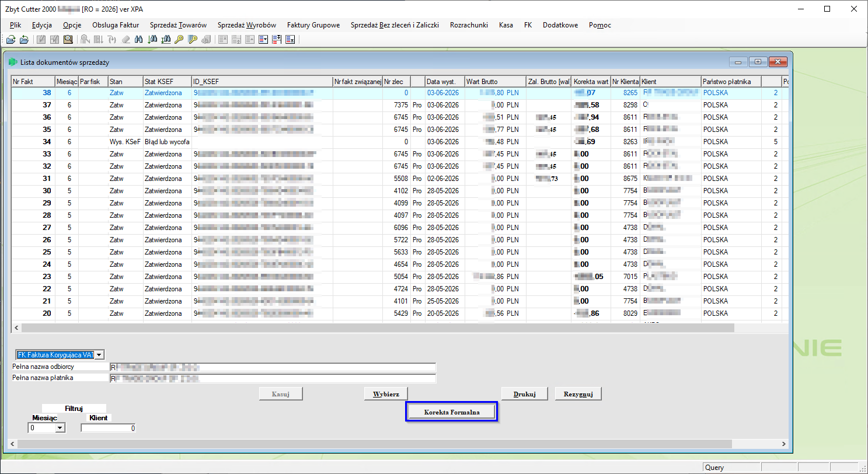Click the print preview magnifier toolbar icon
This screenshot has height=474, width=868.
68,40
